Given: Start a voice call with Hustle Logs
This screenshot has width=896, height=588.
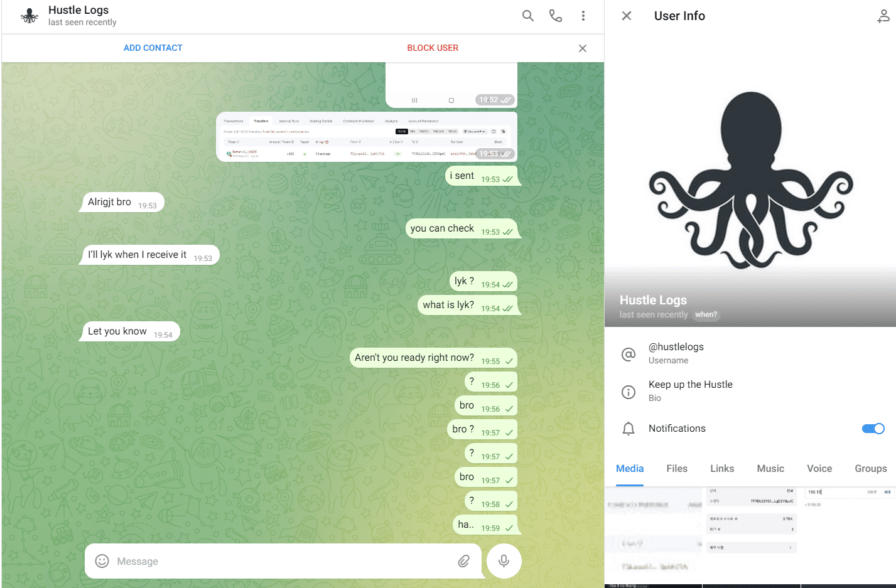Looking at the screenshot, I should click(x=556, y=16).
